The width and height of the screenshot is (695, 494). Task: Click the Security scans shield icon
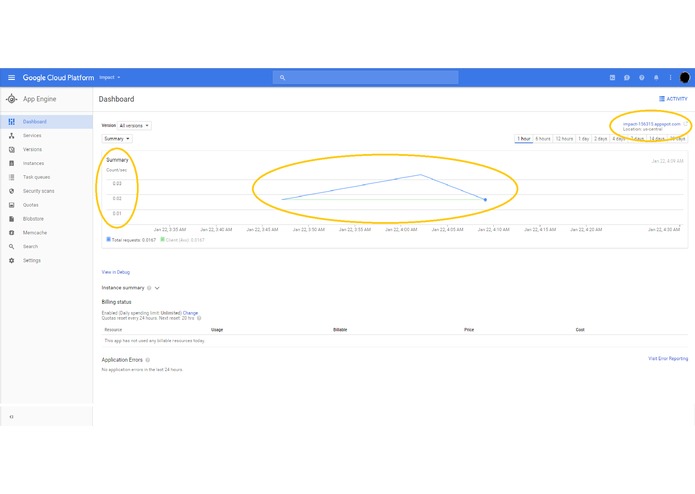tap(12, 191)
